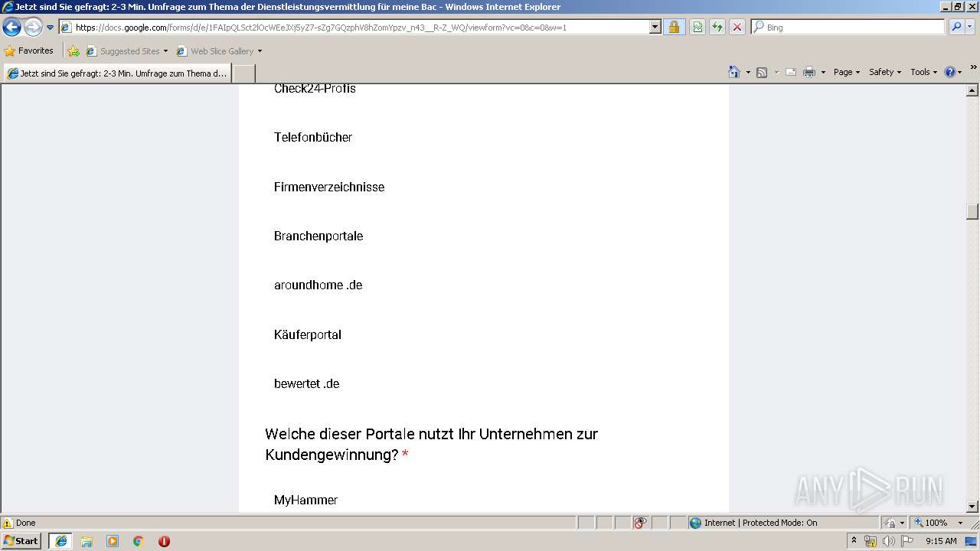Click the vertical scrollbar thumb

click(x=972, y=211)
